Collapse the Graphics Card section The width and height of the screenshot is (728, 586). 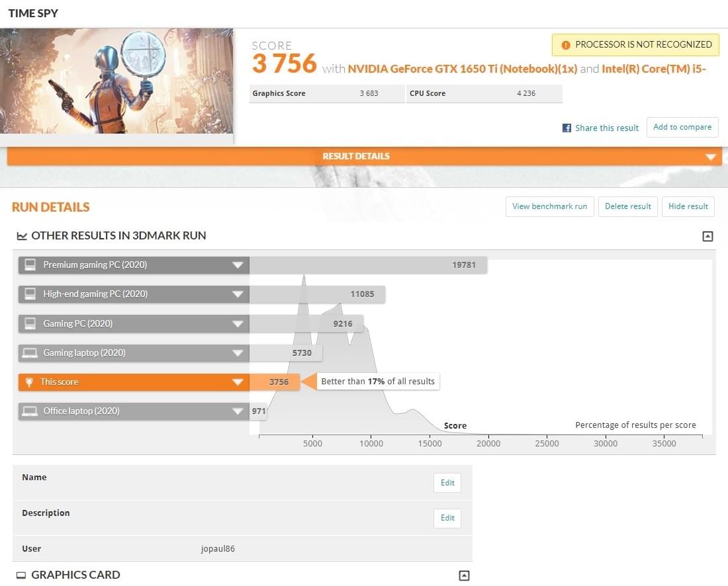(464, 575)
